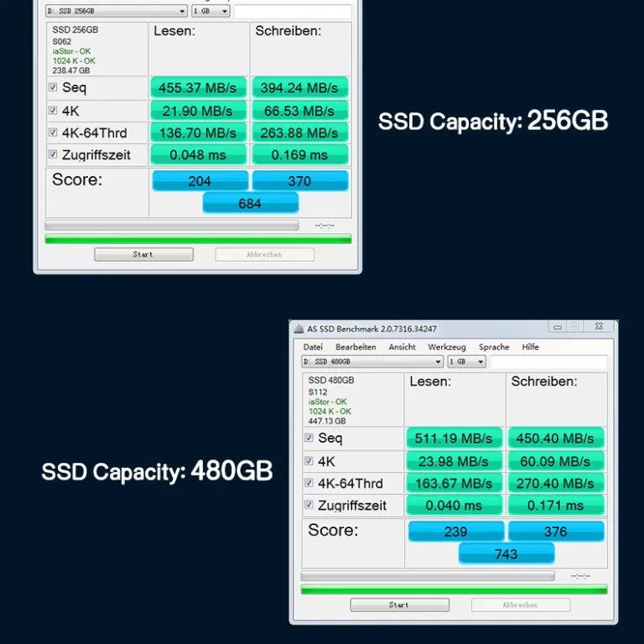Open the 1 GB size dropdown in 480GB window
The width and height of the screenshot is (644, 644).
pyautogui.click(x=466, y=361)
